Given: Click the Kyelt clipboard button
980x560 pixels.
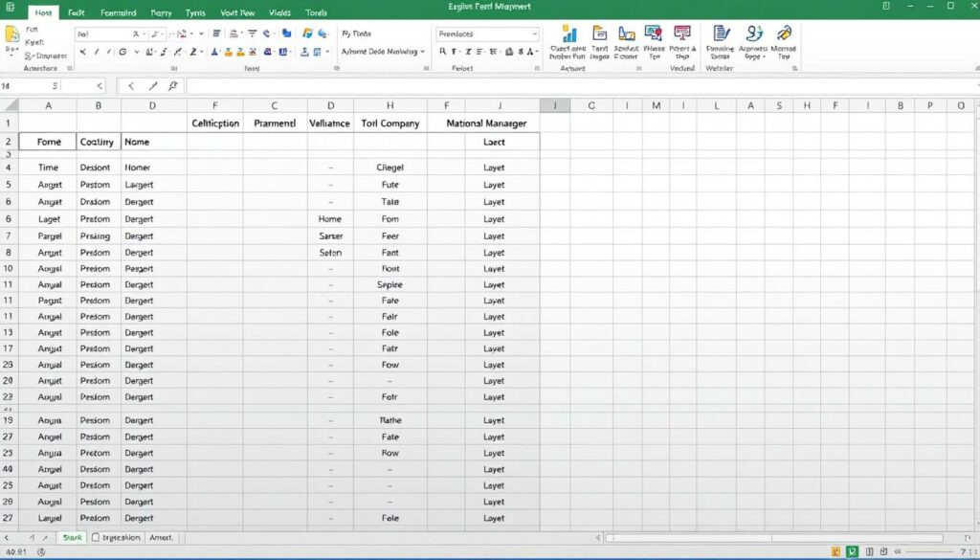Looking at the screenshot, I should coord(34,42).
